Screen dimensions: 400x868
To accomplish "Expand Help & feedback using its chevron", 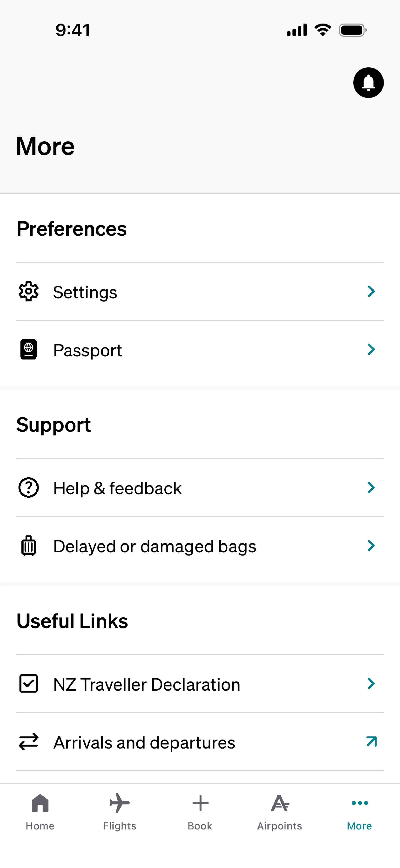I will pos(371,488).
